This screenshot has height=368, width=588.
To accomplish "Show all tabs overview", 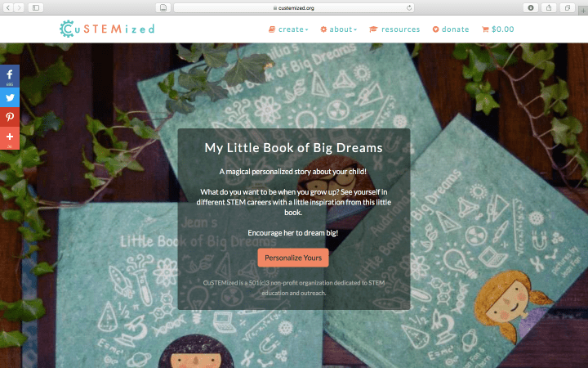I will pos(568,7).
